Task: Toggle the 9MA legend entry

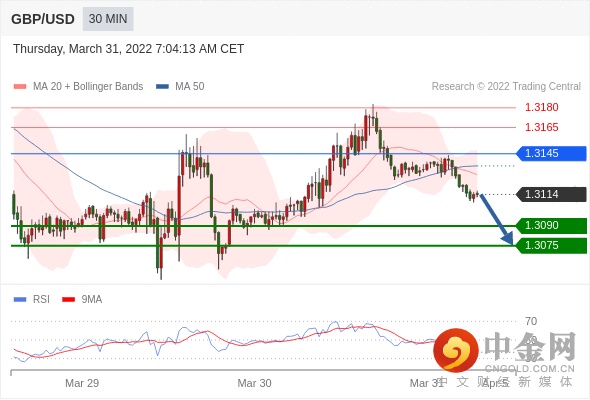Action: 82,300
